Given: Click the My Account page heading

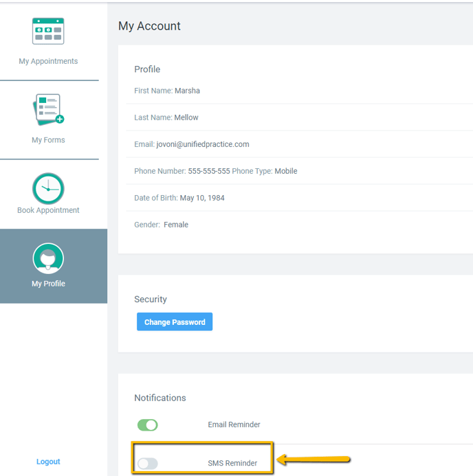Looking at the screenshot, I should pyautogui.click(x=149, y=26).
